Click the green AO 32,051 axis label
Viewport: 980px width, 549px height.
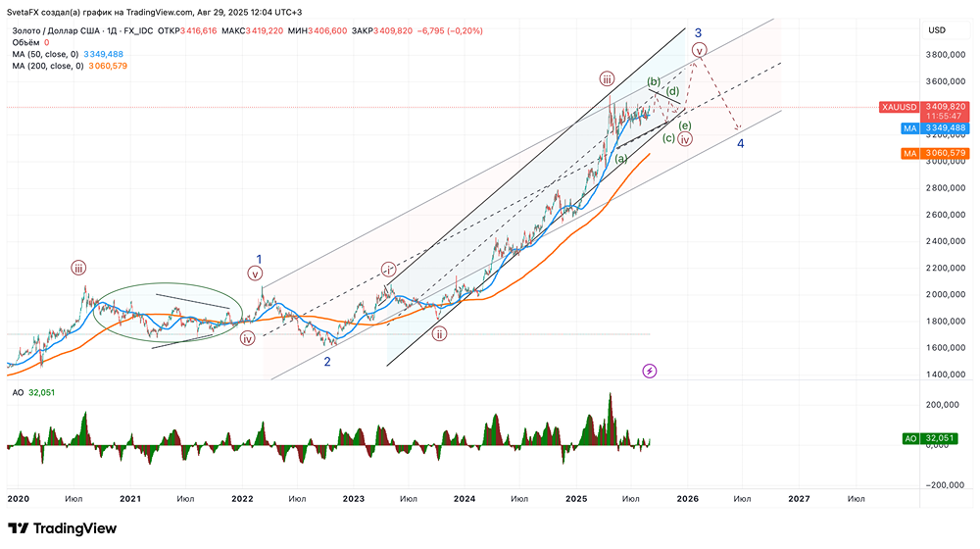point(929,438)
